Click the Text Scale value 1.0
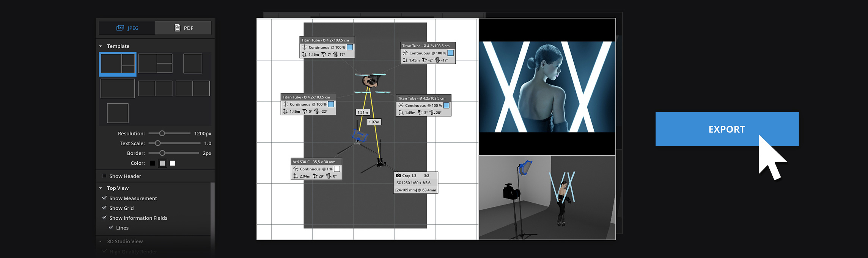Screen dimensions: 868x258 (x=208, y=143)
